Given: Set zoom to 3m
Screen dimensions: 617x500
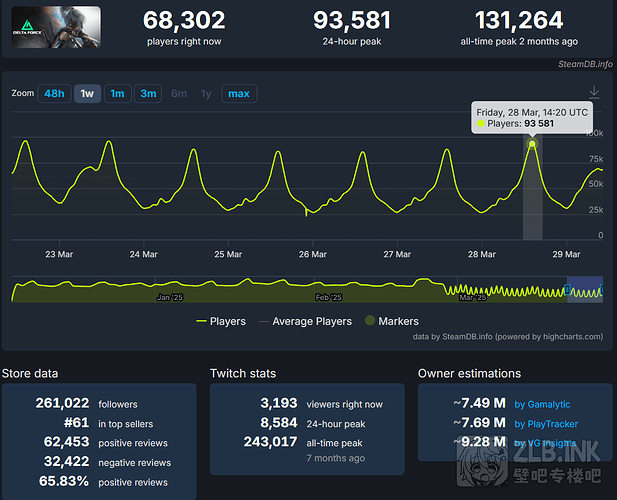Looking at the screenshot, I should [148, 94].
